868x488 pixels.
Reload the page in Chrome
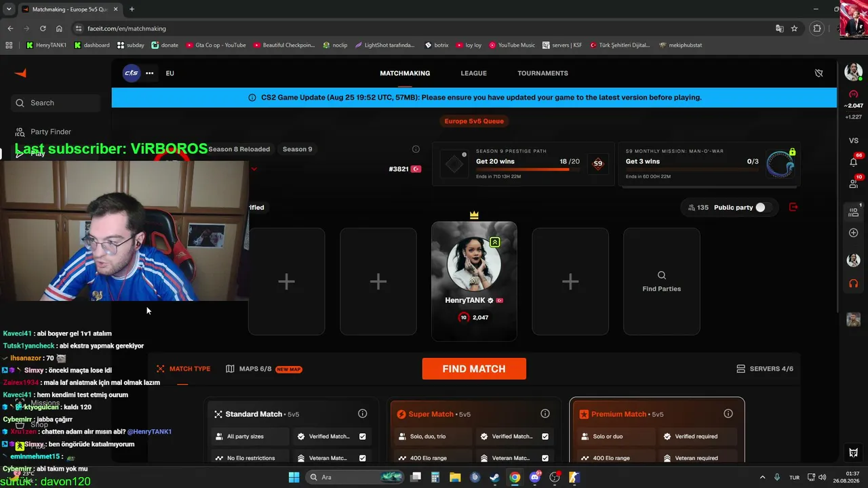[x=43, y=28]
